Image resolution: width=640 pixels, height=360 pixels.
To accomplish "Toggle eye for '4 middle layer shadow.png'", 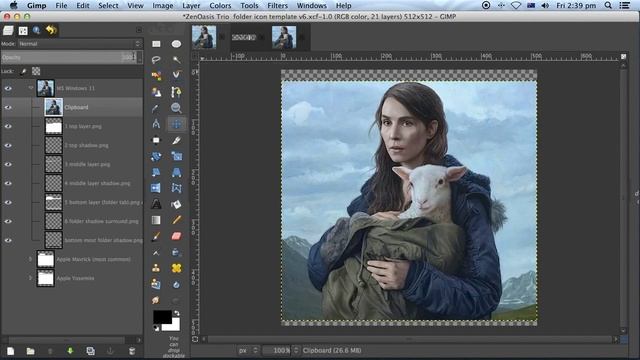I will point(8,183).
